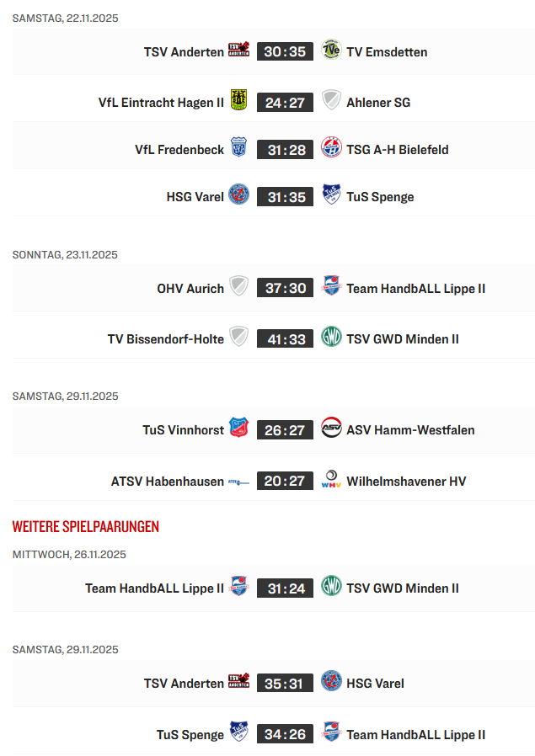The width and height of the screenshot is (535, 756).
Task: Click the ASV Hamm-Westfalen logo
Action: 331,429
